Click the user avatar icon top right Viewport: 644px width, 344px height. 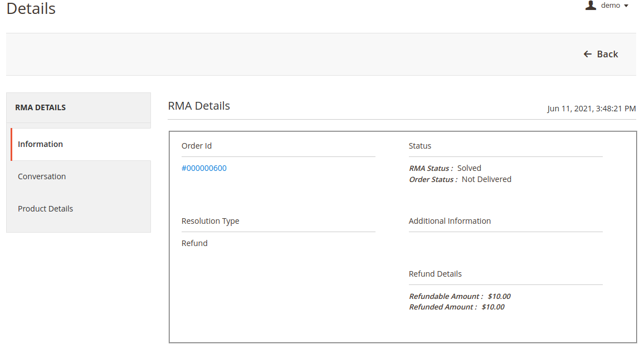click(x=591, y=5)
